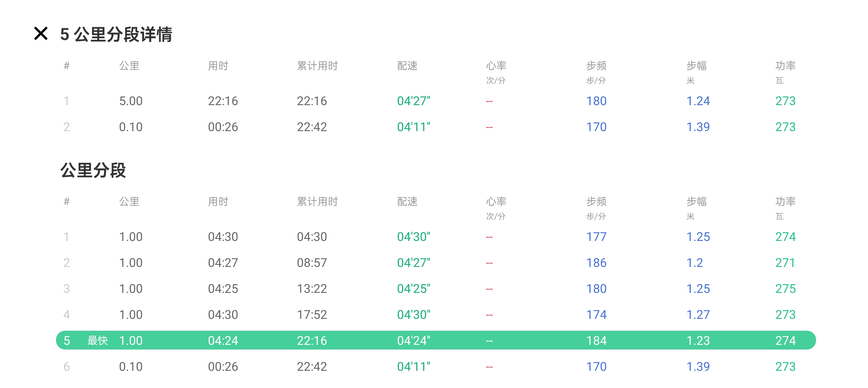This screenshot has height=388, width=868.
Task: Close the 5 公里分段详情 panel
Action: pos(41,34)
